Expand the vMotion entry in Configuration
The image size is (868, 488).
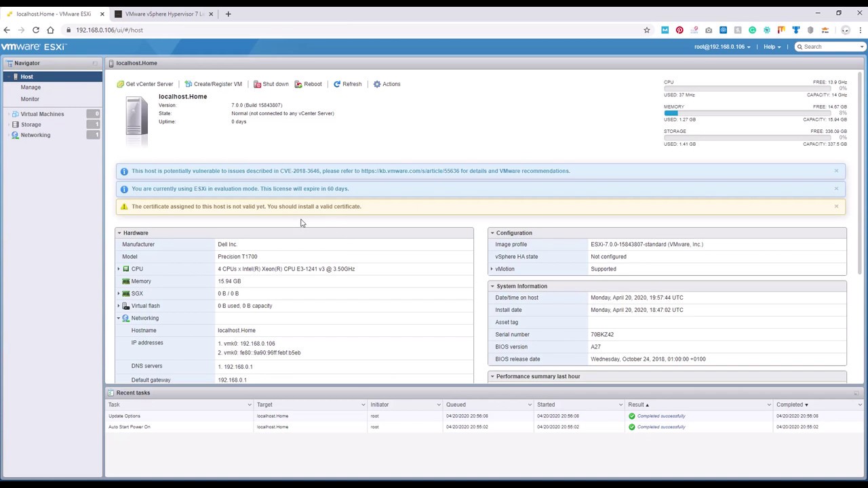(492, 268)
